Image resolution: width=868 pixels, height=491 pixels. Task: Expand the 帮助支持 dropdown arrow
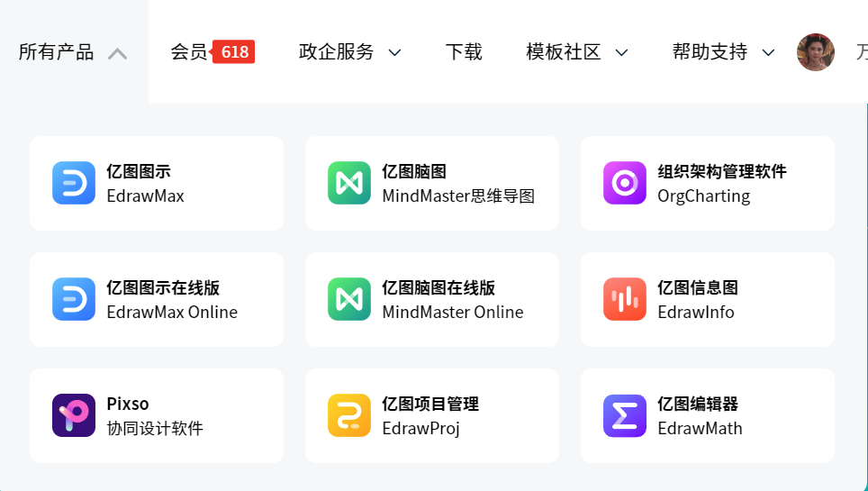point(768,52)
